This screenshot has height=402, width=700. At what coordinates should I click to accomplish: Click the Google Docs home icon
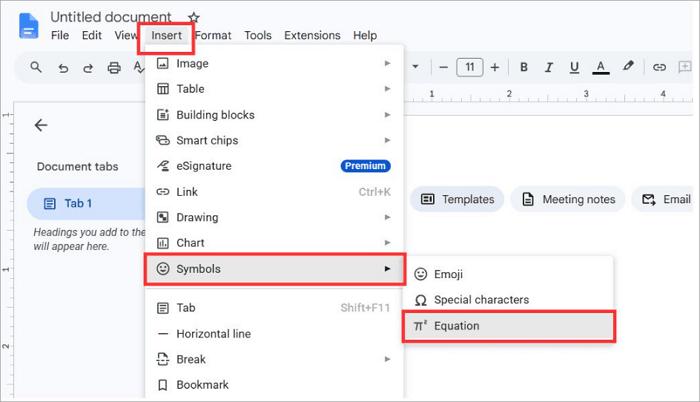pos(29,26)
